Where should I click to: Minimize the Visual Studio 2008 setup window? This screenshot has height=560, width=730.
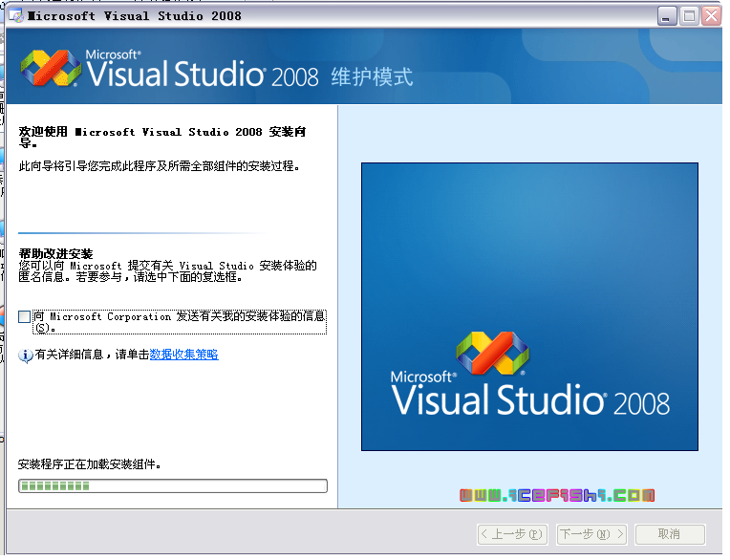coord(667,16)
